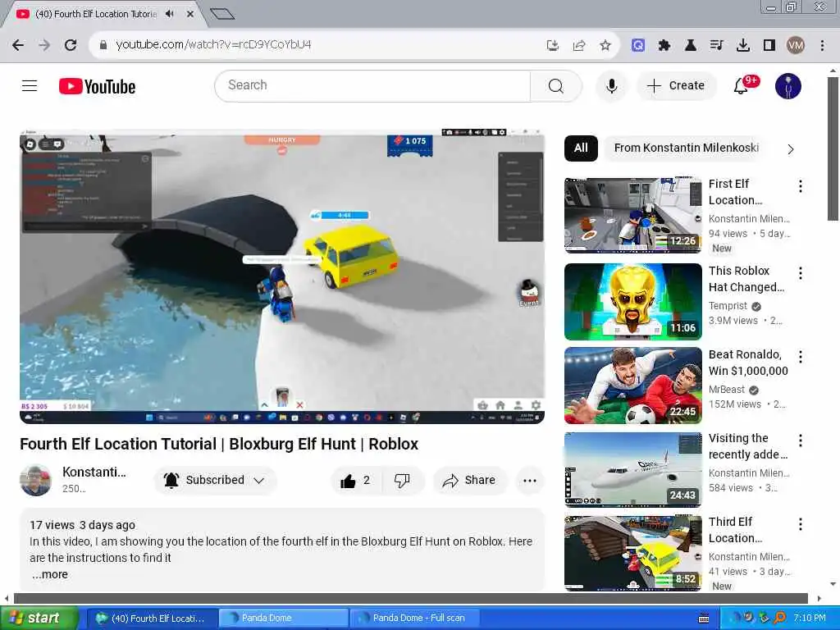Click the Create button
The width and height of the screenshot is (840, 630).
[x=676, y=85]
